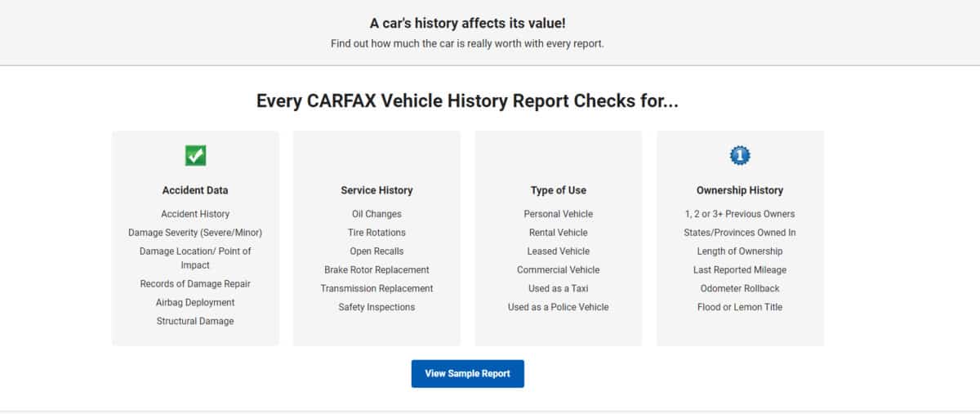Select the Open Recalls entry

(376, 252)
